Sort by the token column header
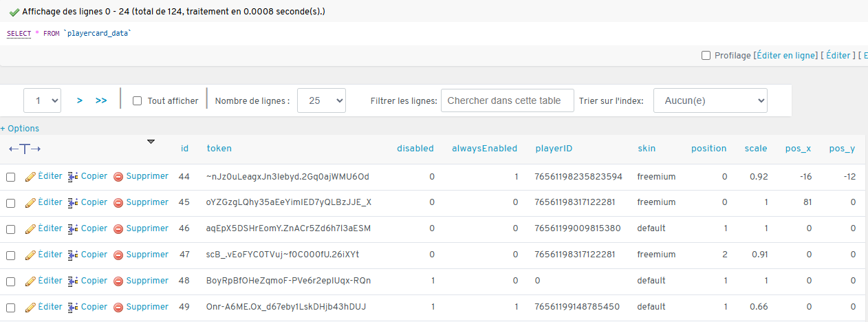 (219, 148)
